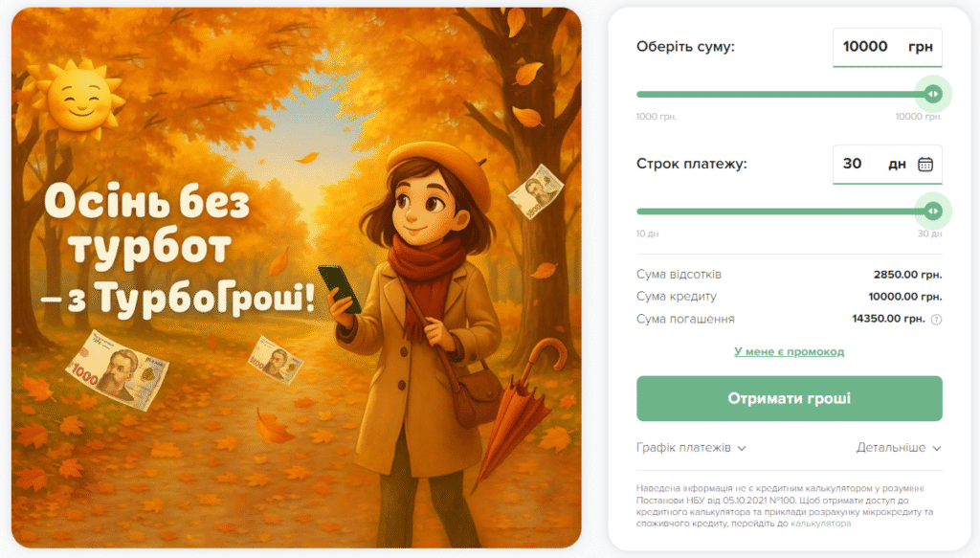
Task: Click the 1000 banknote in the banner
Action: 117,369
